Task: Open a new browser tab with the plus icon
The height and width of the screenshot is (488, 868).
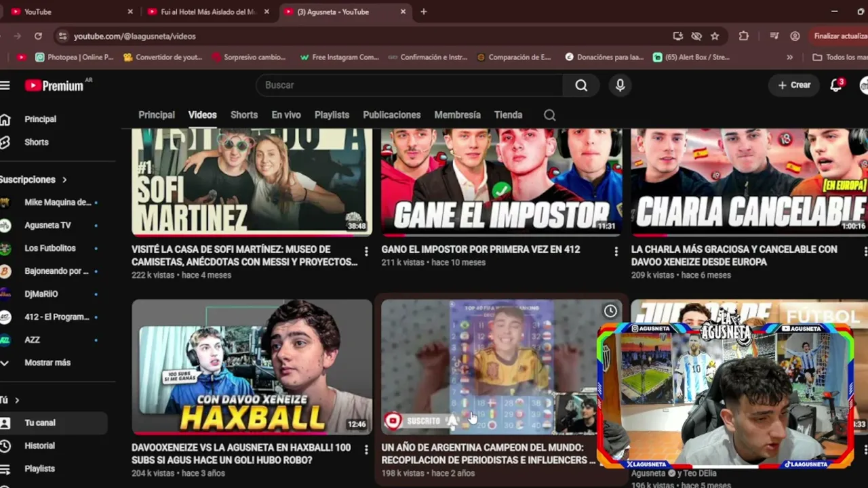Action: [424, 12]
